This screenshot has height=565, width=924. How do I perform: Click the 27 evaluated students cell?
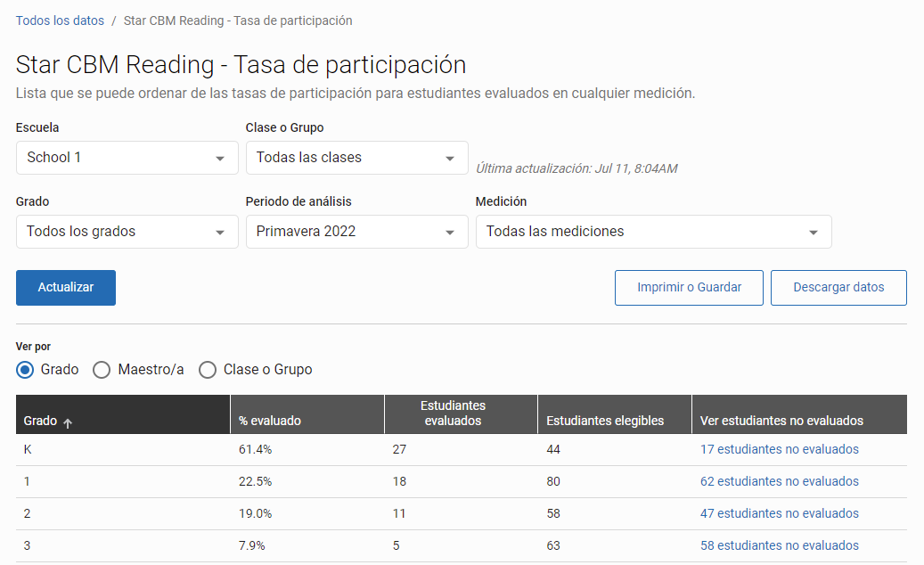pos(399,449)
